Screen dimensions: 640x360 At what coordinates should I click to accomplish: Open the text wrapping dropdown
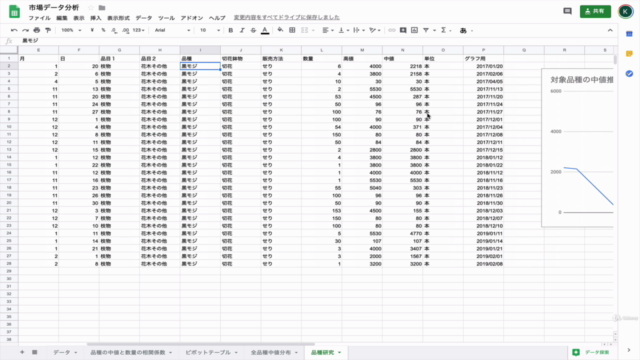[x=359, y=30]
